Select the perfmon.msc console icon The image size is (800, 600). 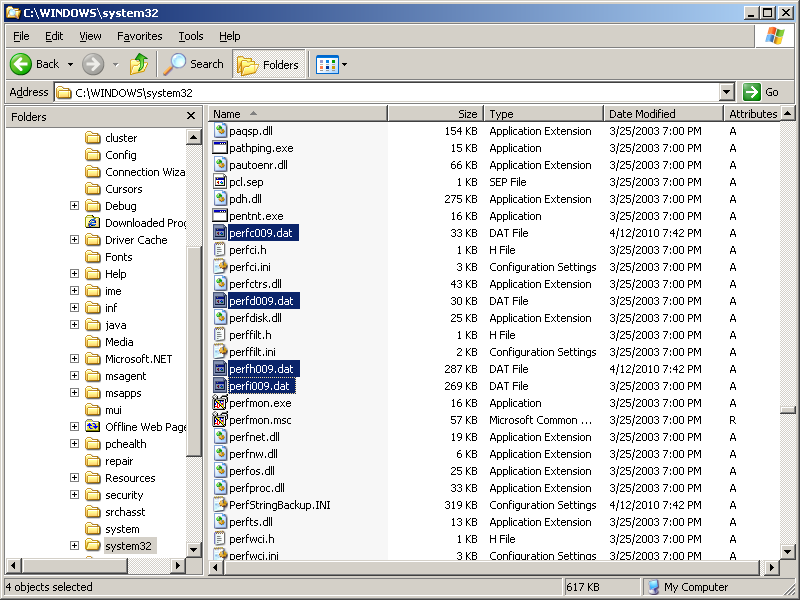[x=220, y=420]
